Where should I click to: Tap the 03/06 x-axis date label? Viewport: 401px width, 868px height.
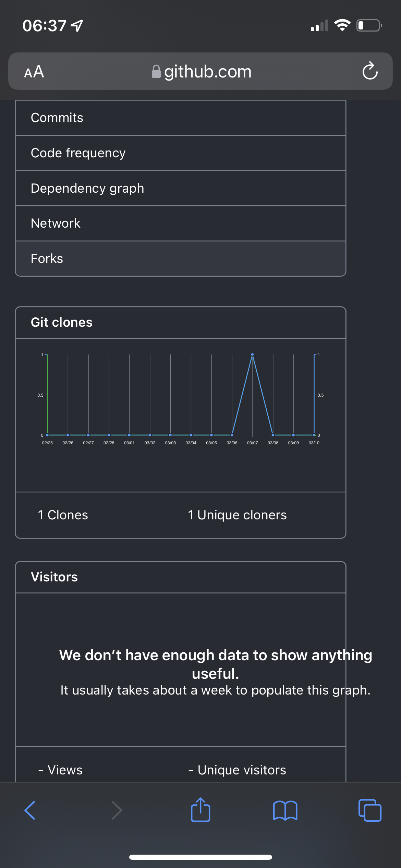(232, 443)
